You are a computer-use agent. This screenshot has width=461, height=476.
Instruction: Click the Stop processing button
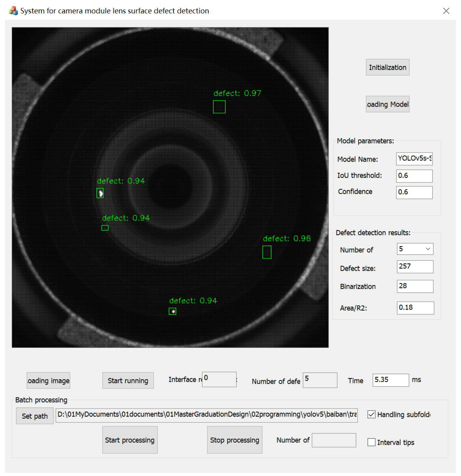tap(235, 440)
